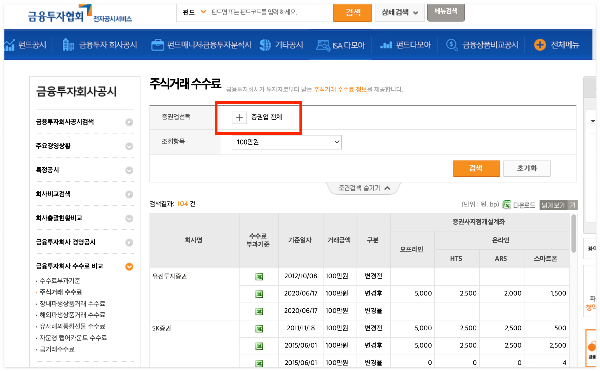Viewport: 600px width, 371px height.
Task: Click the 오프라인 column header
Action: point(412,249)
